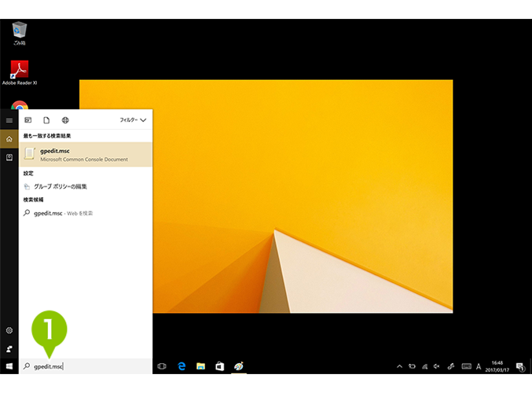
Task: Open the Paint app in taskbar
Action: coord(239,366)
